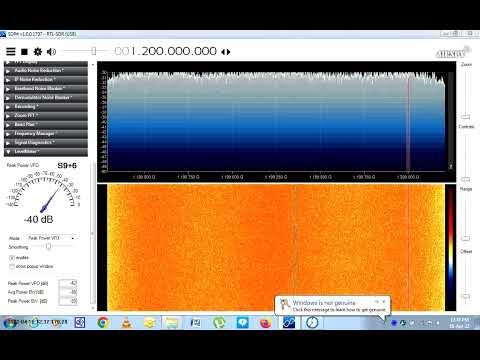Mute audio with the speaker icon
This screenshot has width=480, height=360.
coord(51,52)
